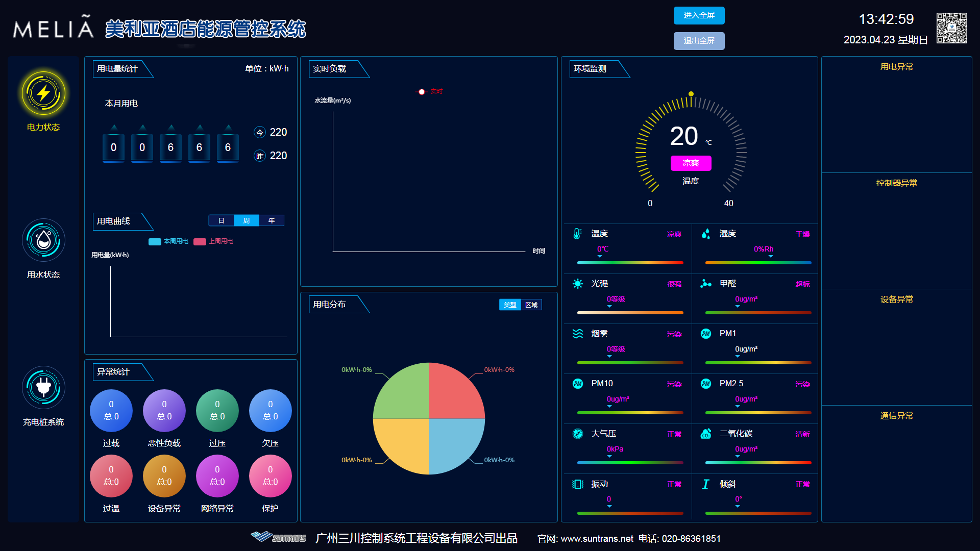Click the 设备异常 orange anomaly bubble
The image size is (980, 551).
coord(164,476)
